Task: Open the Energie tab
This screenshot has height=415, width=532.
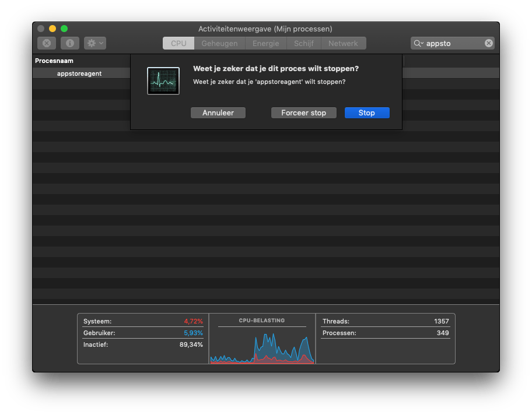Action: [x=265, y=43]
